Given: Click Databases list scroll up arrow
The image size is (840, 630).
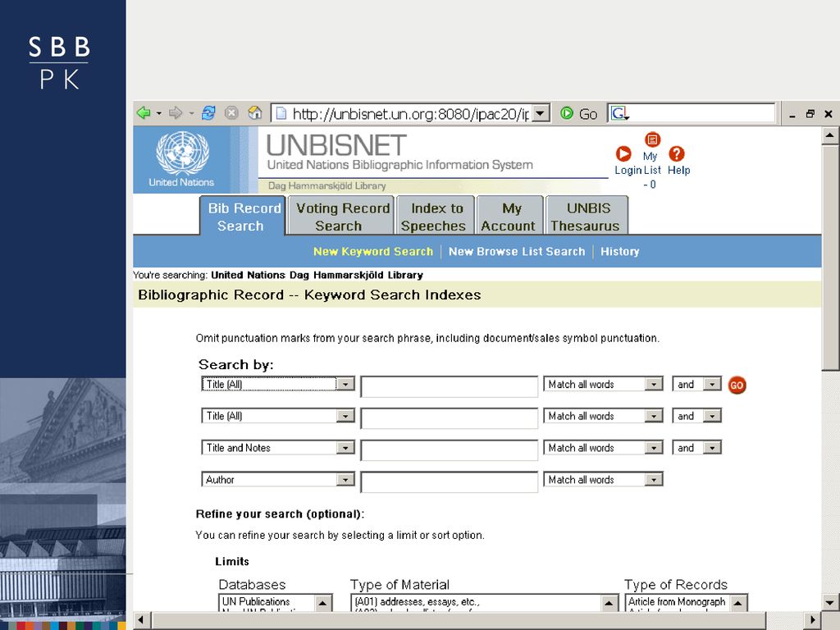Looking at the screenshot, I should point(322,603).
